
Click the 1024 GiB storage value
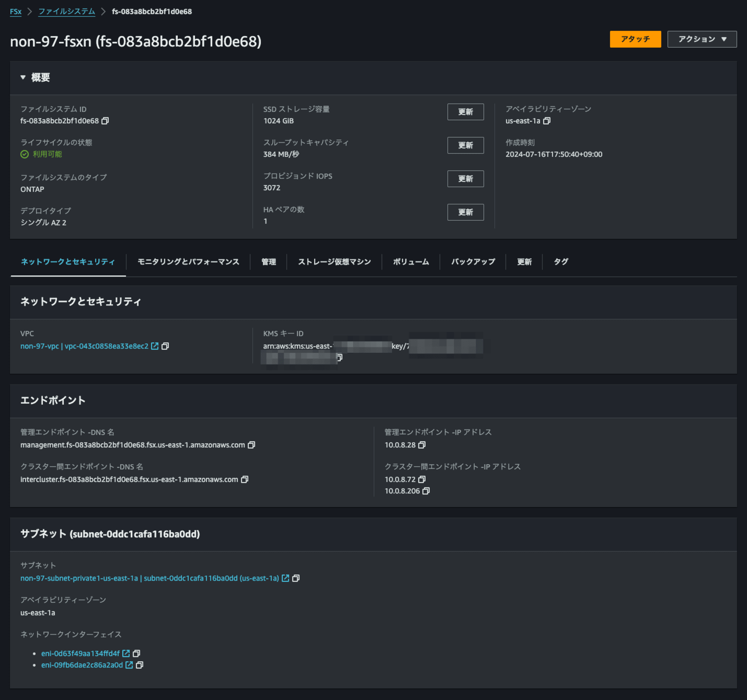coord(278,121)
